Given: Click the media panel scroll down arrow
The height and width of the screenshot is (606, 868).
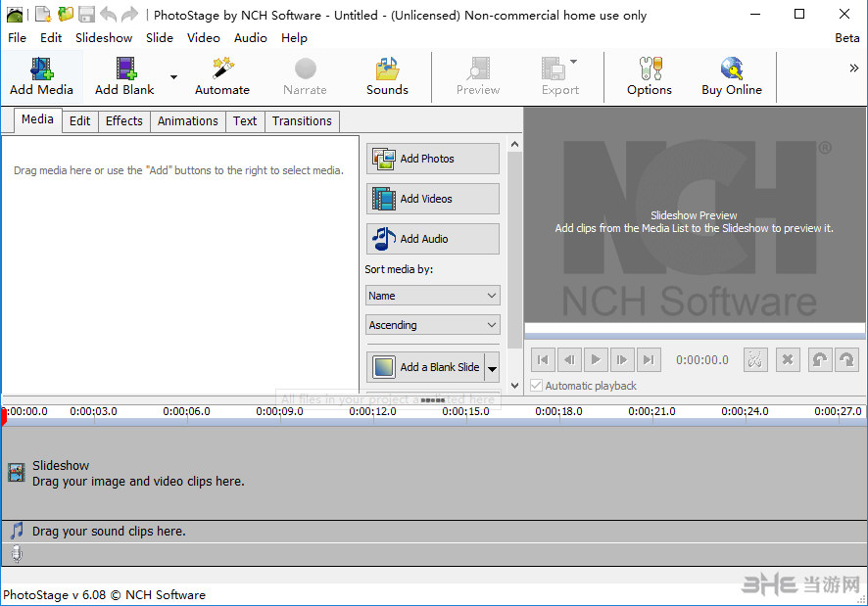Looking at the screenshot, I should [514, 385].
